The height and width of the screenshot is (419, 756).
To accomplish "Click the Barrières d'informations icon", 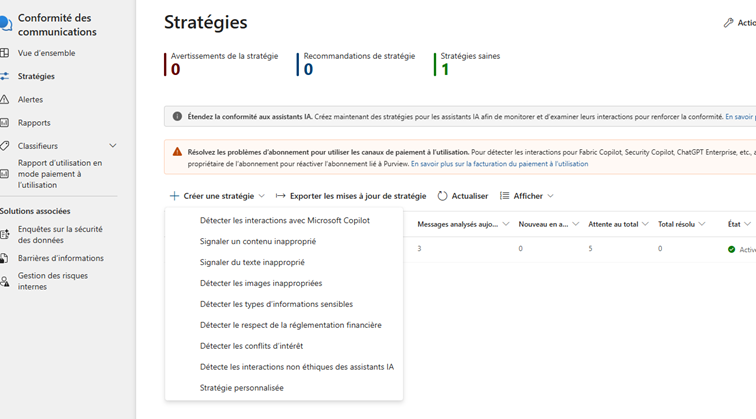I will [x=5, y=258].
